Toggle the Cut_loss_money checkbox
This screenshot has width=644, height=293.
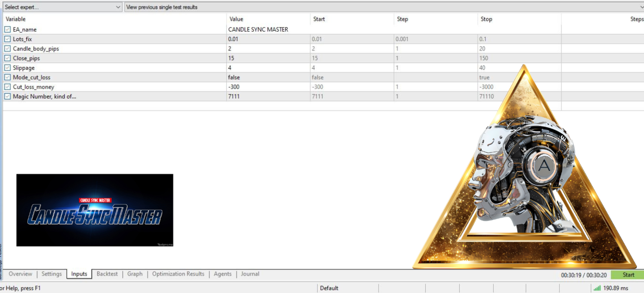(x=8, y=87)
